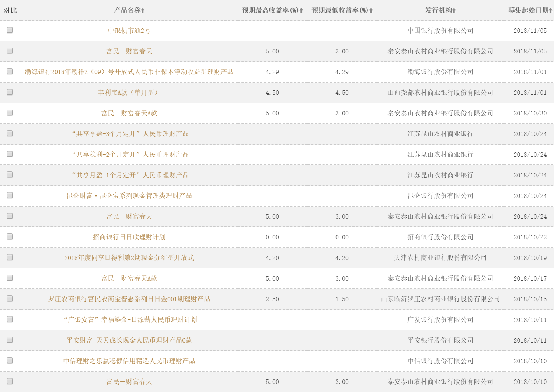Open “广银安富”幸福鎏金-日添薪 product link
This screenshot has width=554, height=392.
pyautogui.click(x=130, y=320)
